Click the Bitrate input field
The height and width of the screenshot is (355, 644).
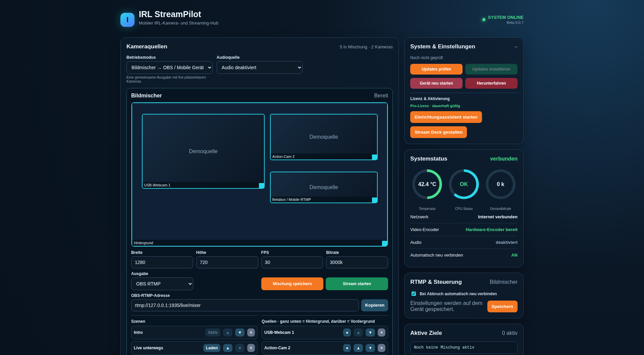click(357, 262)
